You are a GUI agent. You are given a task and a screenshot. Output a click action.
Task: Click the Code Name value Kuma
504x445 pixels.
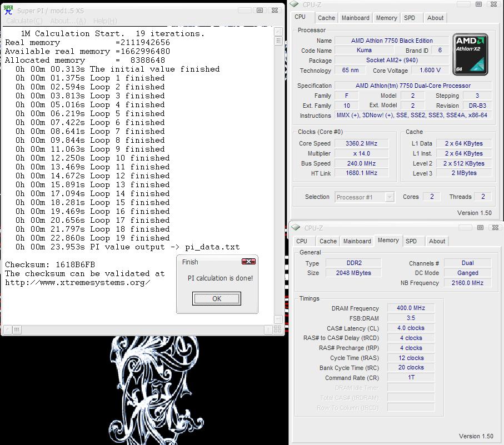click(x=364, y=51)
